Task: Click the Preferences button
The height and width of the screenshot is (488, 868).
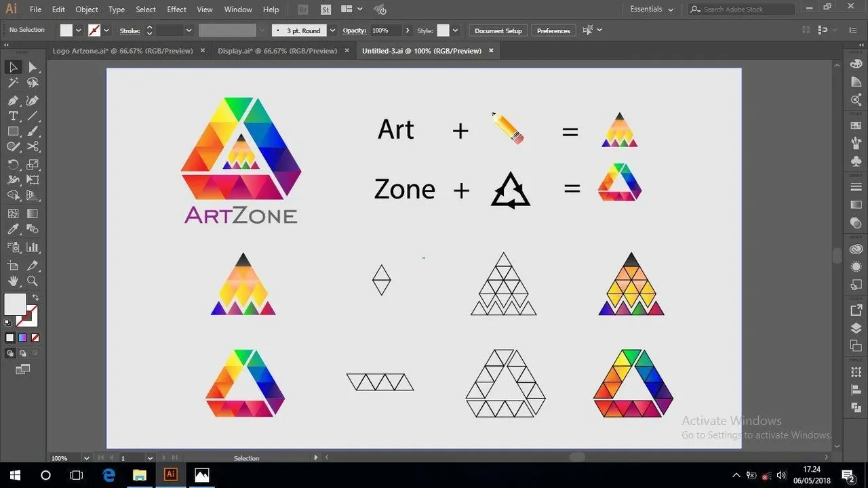Action: 553,30
